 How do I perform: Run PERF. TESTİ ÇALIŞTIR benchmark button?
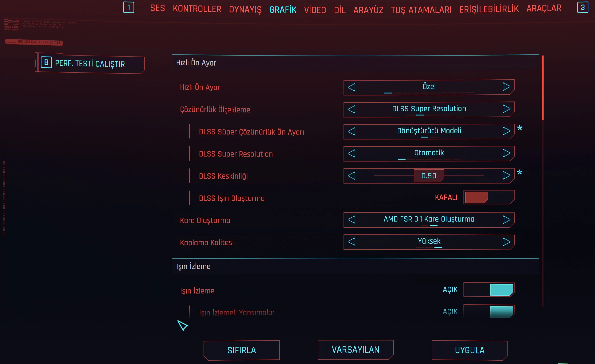[x=90, y=63]
